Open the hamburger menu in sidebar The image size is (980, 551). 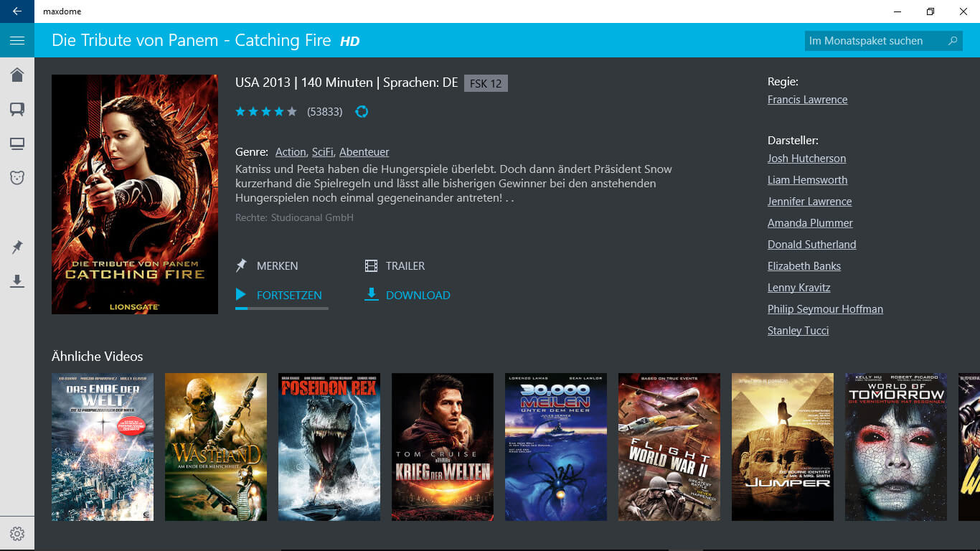17,41
